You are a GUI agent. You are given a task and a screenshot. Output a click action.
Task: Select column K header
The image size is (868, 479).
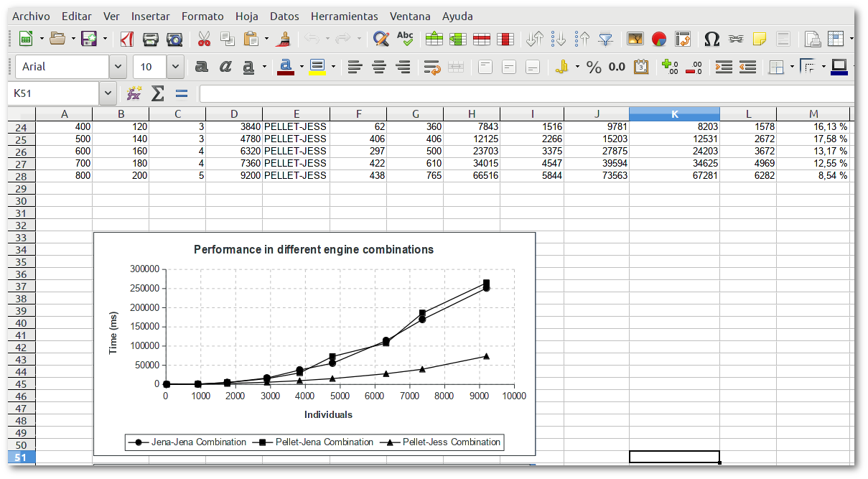[674, 114]
